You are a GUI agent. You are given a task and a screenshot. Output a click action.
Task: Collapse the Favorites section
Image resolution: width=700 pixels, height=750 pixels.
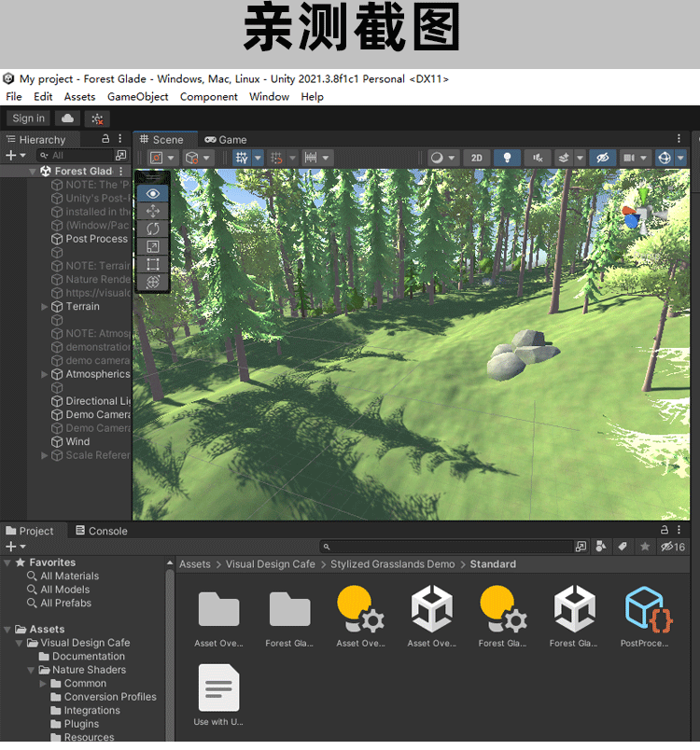coord(7,563)
